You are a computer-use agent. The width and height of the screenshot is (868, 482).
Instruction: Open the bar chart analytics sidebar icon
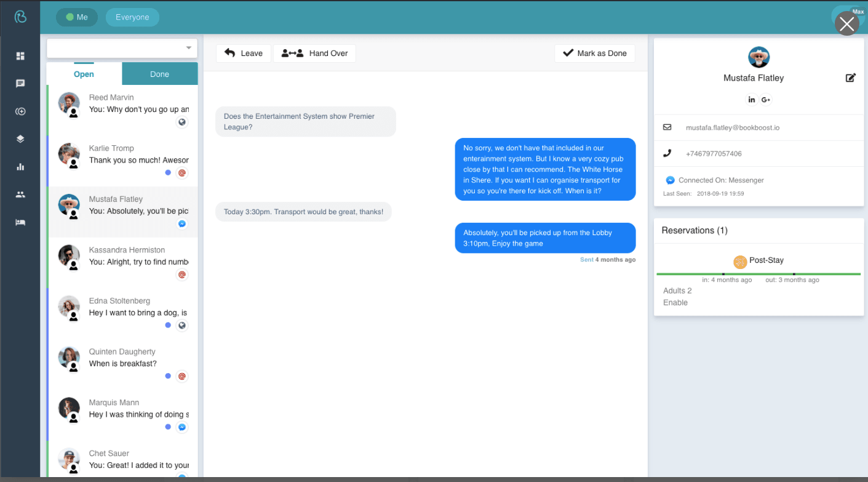pyautogui.click(x=21, y=166)
